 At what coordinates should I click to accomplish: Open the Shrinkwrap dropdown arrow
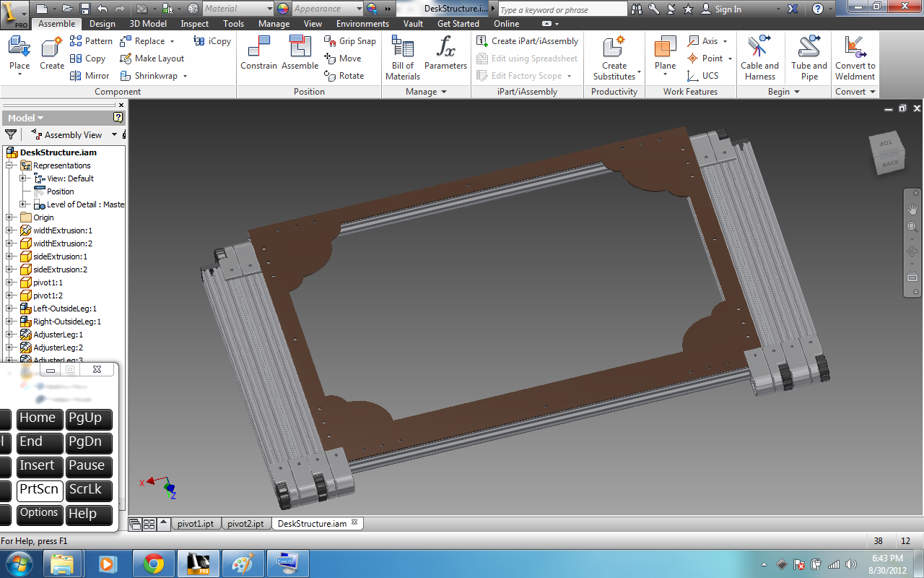tap(185, 76)
